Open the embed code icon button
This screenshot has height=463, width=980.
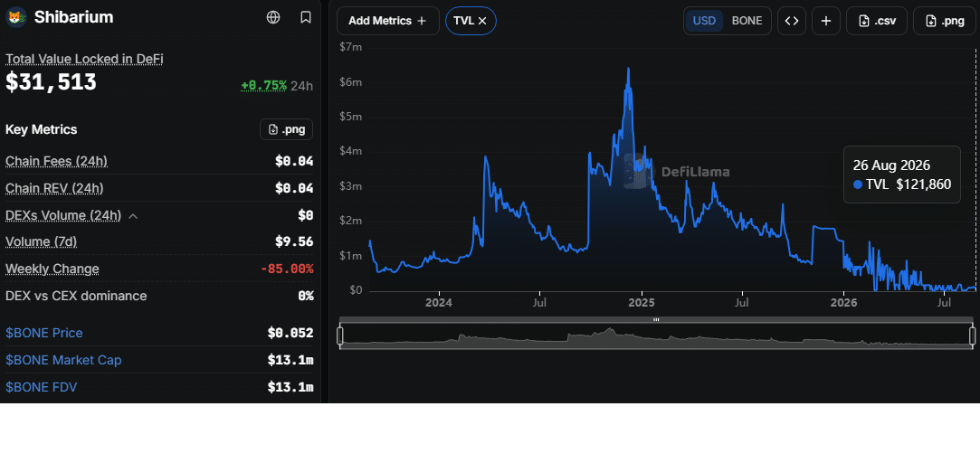coord(791,21)
